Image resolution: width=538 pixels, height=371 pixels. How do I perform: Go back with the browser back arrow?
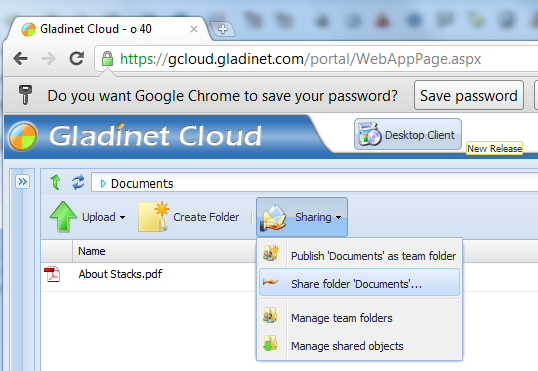[x=21, y=58]
